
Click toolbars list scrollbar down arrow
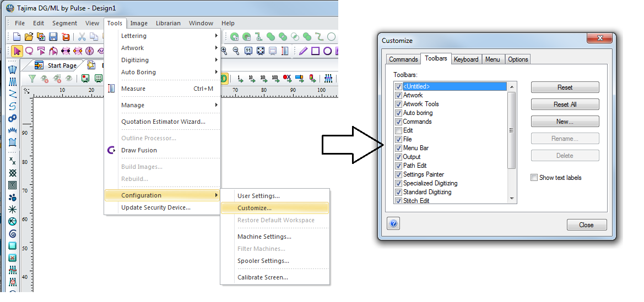point(512,199)
